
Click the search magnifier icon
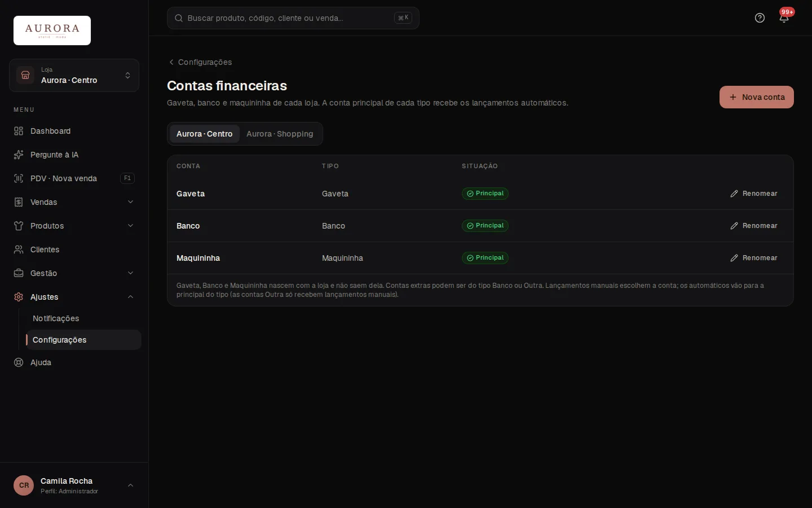[x=179, y=18]
